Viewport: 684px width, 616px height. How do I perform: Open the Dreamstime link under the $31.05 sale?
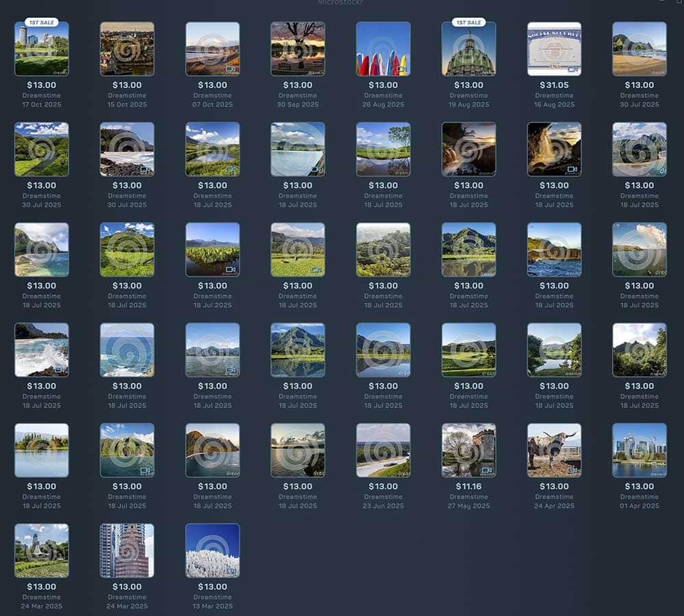point(554,96)
